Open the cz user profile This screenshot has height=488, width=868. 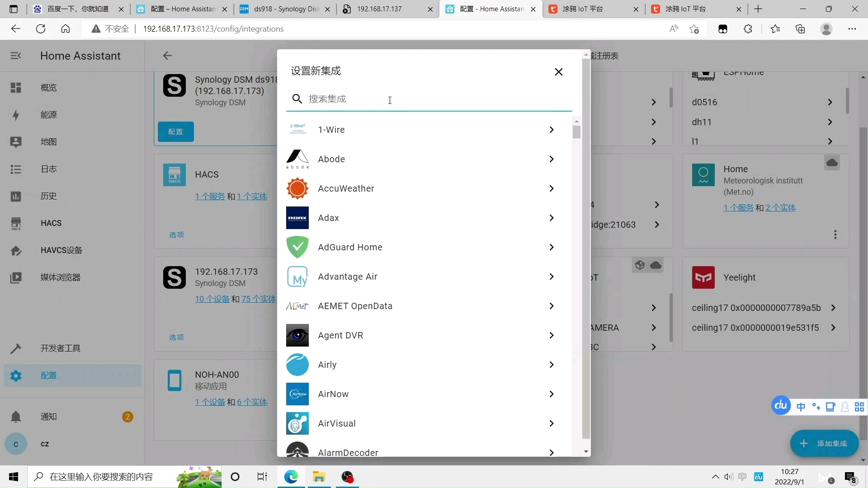(x=72, y=444)
